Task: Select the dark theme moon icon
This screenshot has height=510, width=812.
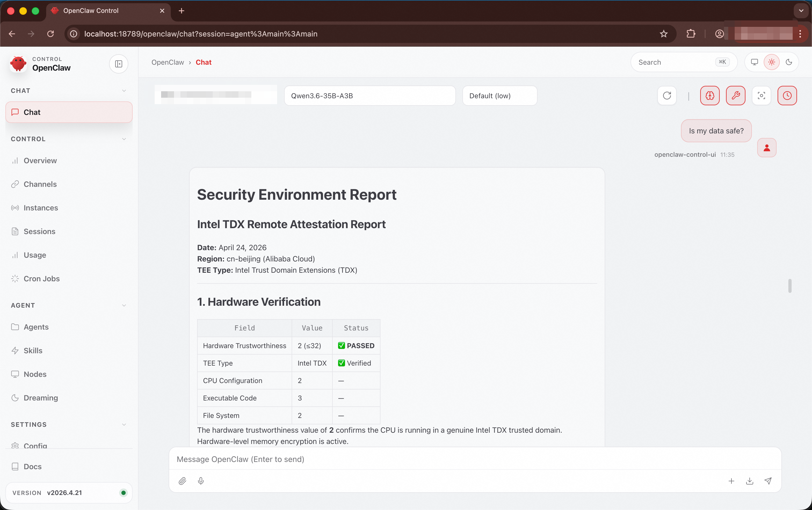Action: [789, 62]
